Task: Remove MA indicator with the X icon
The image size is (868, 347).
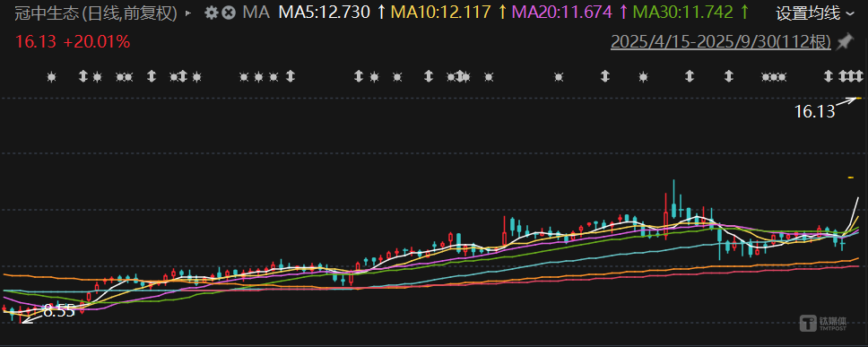Action: 228,13
